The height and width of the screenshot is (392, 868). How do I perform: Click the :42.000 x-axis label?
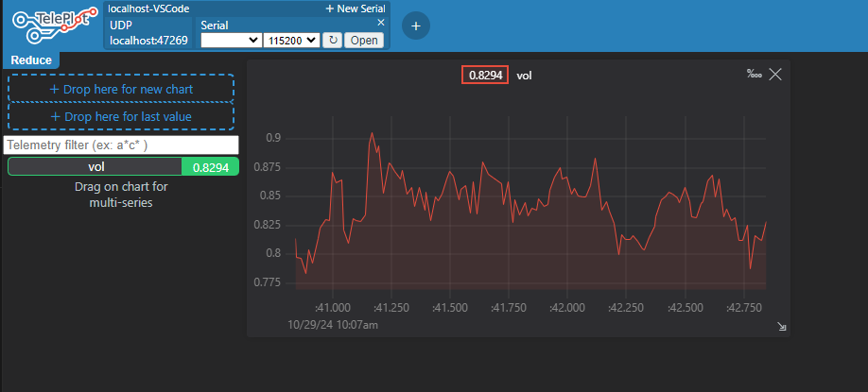pyautogui.click(x=568, y=308)
